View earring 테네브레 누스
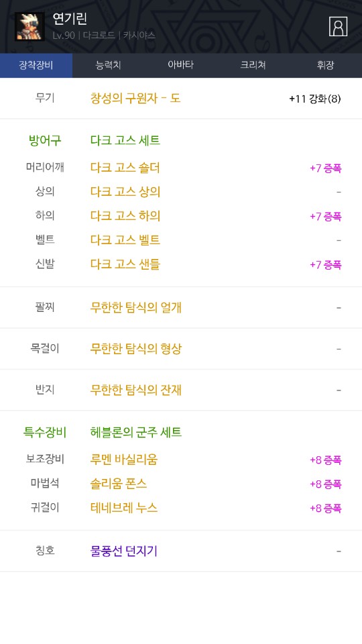This screenshot has width=362, height=644. click(x=124, y=508)
